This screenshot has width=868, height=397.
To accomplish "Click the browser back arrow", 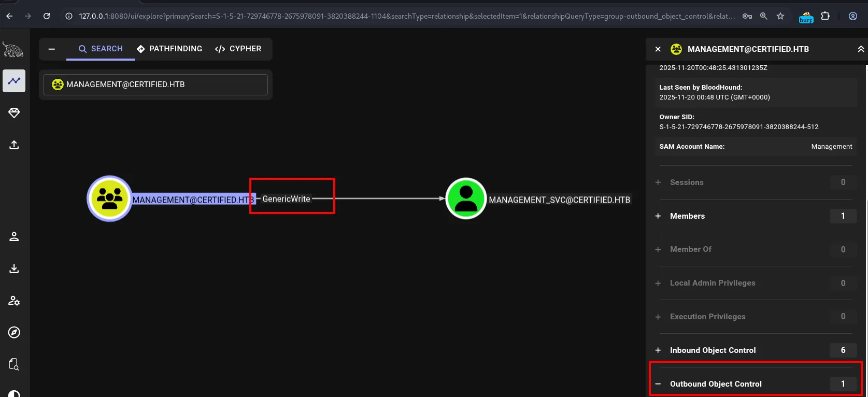I will pyautogui.click(x=9, y=16).
